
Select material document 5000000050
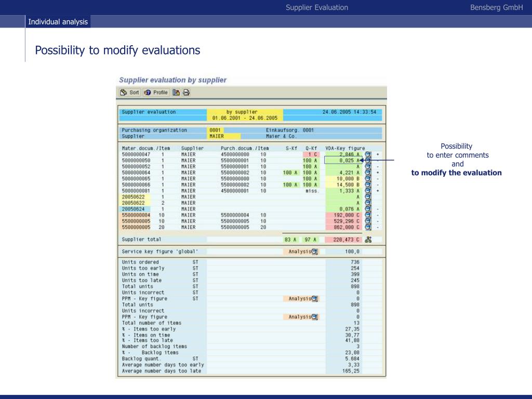tap(136, 161)
